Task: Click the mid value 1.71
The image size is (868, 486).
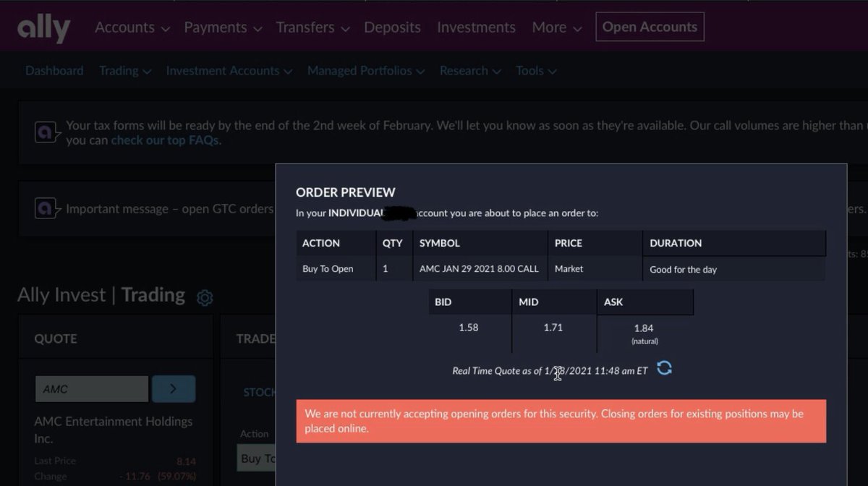Action: tap(553, 328)
